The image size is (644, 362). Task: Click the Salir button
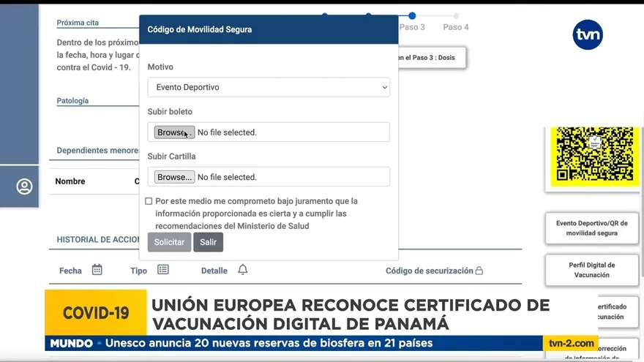209,242
